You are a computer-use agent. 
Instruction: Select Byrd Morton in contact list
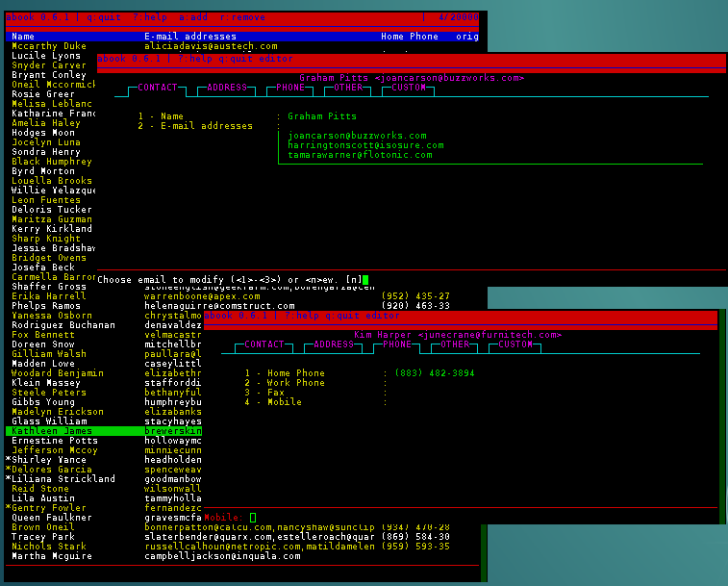42,171
